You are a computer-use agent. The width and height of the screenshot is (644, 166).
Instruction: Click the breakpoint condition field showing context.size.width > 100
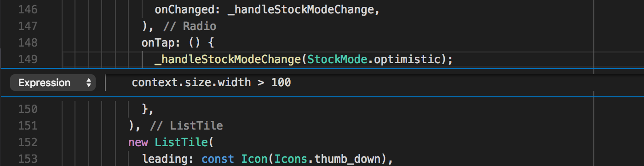pos(211,83)
